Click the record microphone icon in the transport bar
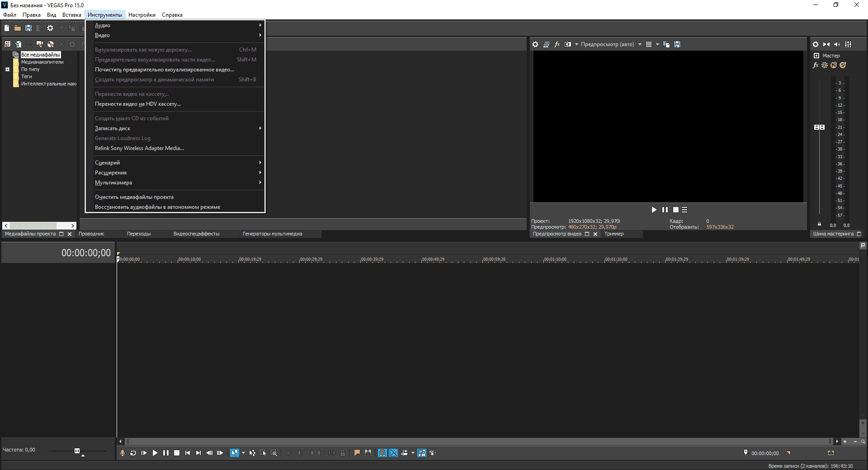Image resolution: width=868 pixels, height=470 pixels. click(x=123, y=453)
